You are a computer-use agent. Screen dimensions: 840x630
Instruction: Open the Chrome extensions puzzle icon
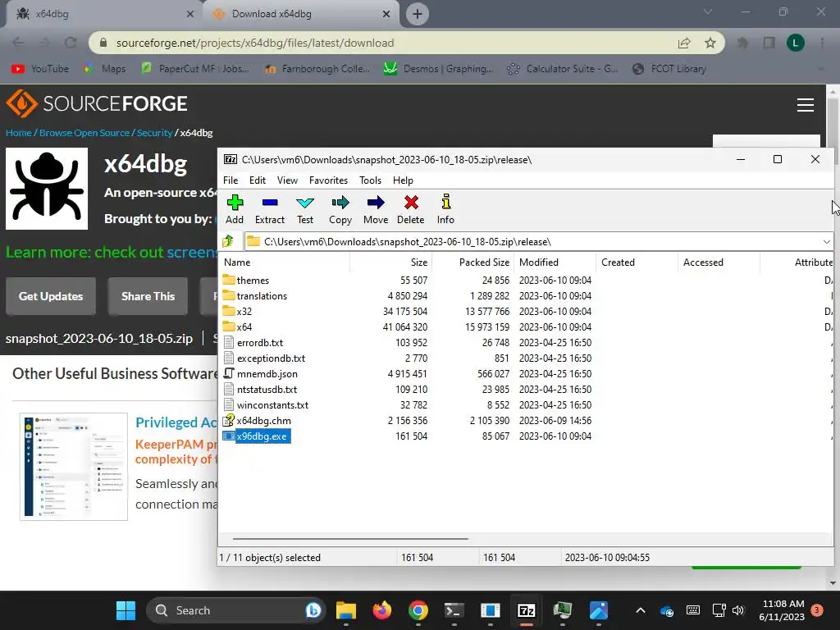742,43
